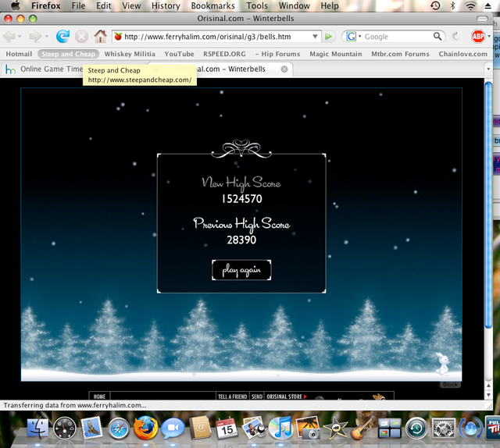The image size is (500, 448).
Task: Open the Whiskey Militia bookmark
Action: [130, 54]
